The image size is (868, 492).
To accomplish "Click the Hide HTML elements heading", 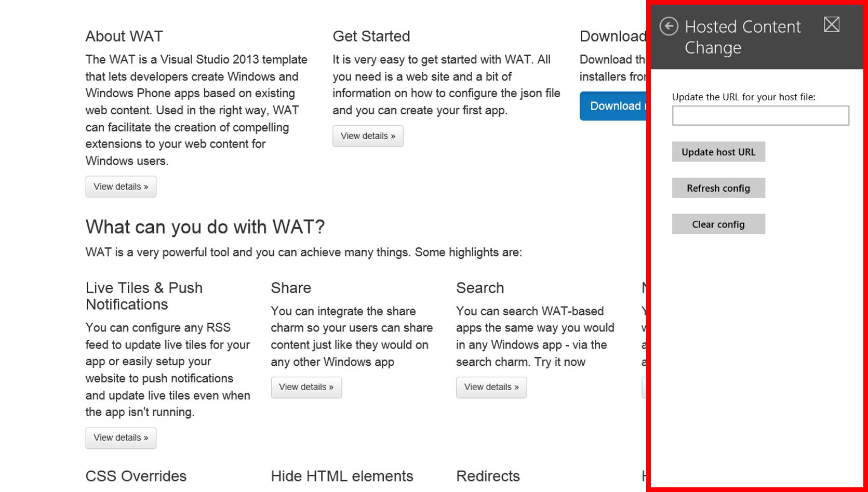I will (342, 476).
